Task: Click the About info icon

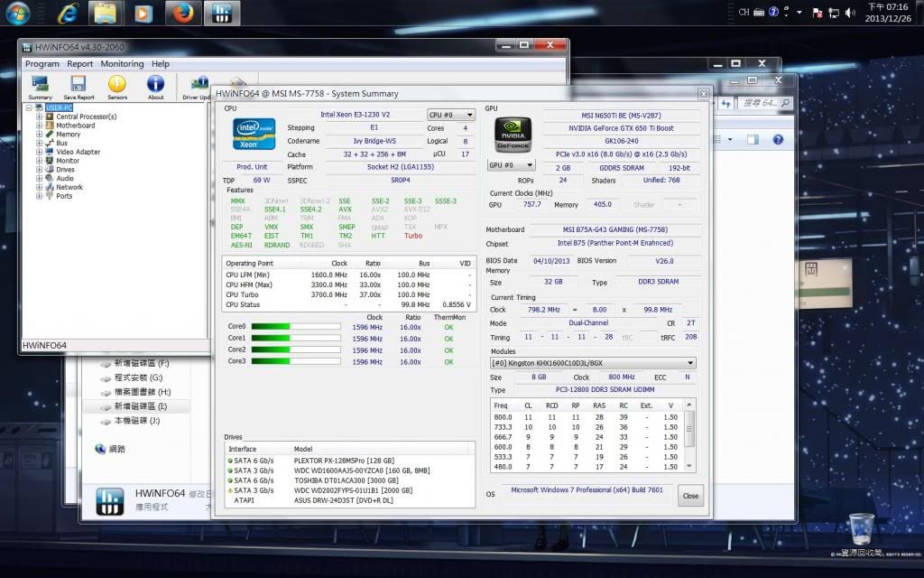Action: (x=155, y=88)
